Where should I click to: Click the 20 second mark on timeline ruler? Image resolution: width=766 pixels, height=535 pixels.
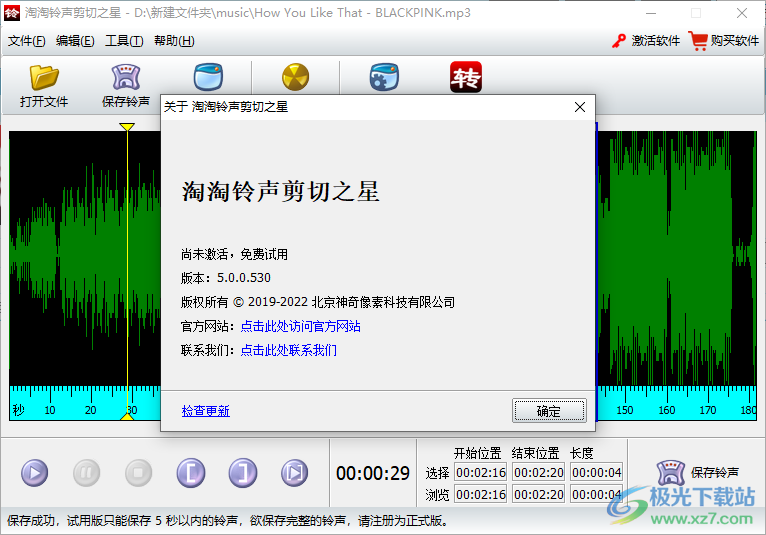[90, 410]
